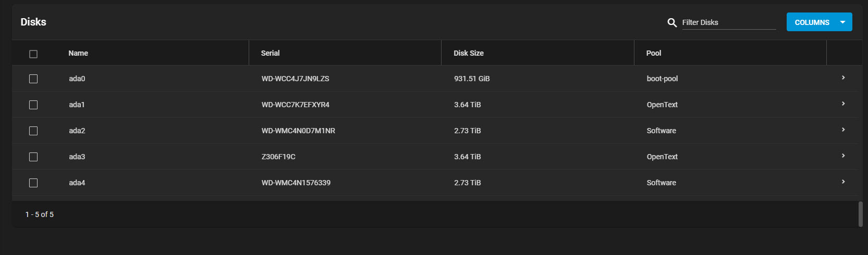
Task: Click the COLUMNS button caret arrow
Action: point(842,22)
